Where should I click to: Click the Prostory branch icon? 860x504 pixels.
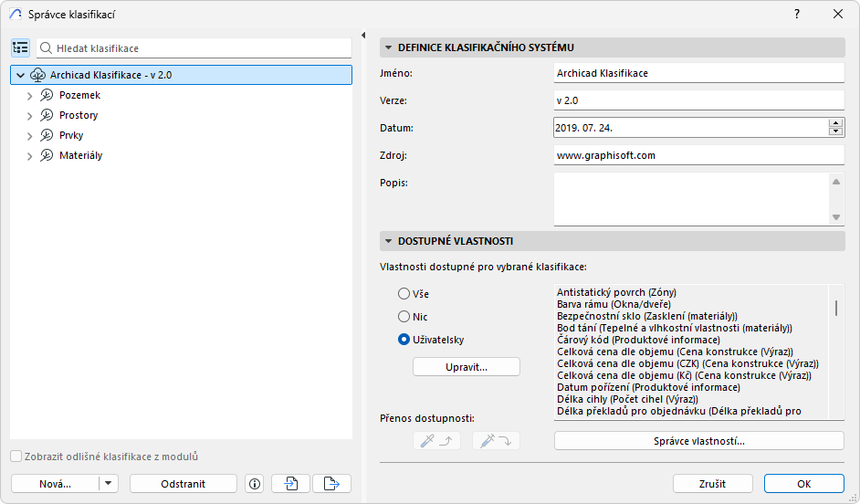[47, 115]
